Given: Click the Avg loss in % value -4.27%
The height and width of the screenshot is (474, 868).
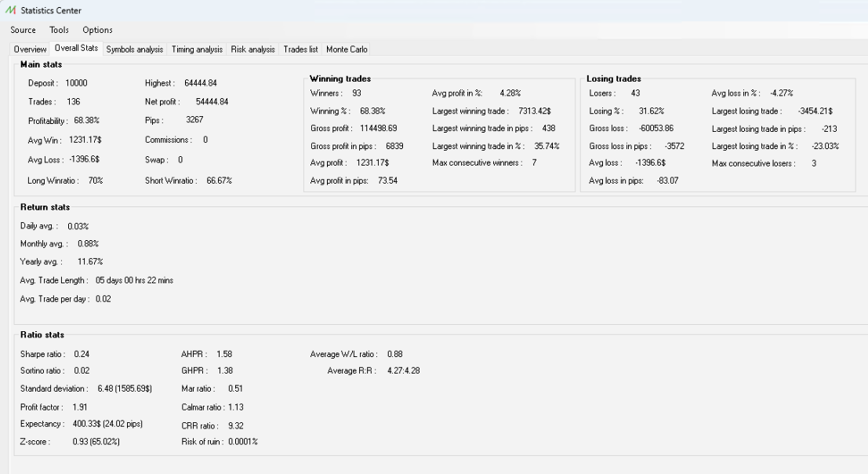Looking at the screenshot, I should point(781,93).
